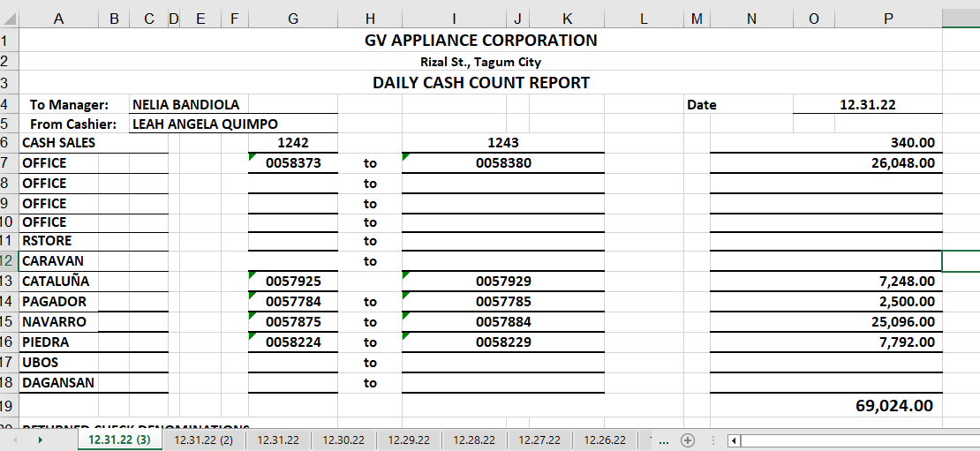The image size is (980, 451).
Task: Show more sheet tabs via ellipsis
Action: (664, 440)
